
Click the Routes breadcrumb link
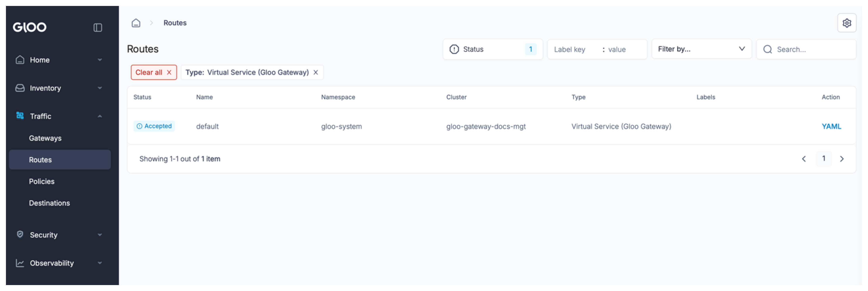[x=175, y=23]
